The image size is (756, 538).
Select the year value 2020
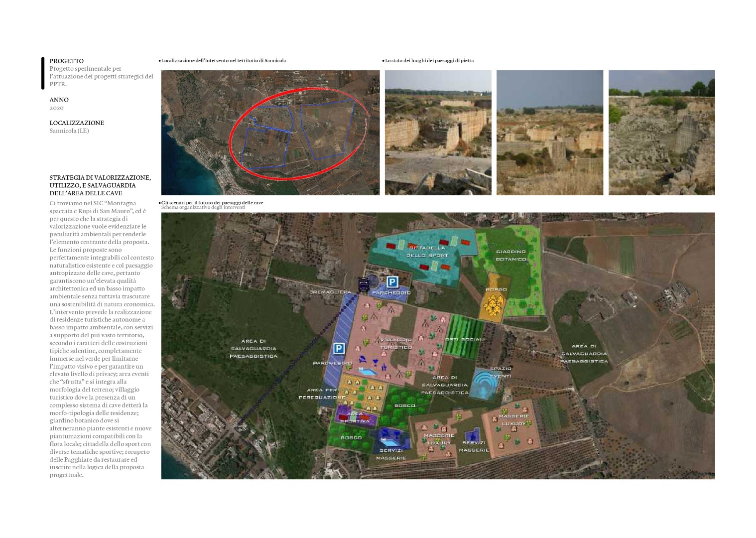pyautogui.click(x=57, y=108)
